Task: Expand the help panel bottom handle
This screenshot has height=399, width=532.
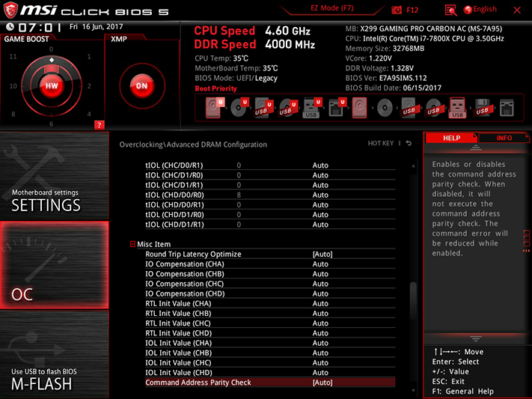Action: click(x=476, y=338)
